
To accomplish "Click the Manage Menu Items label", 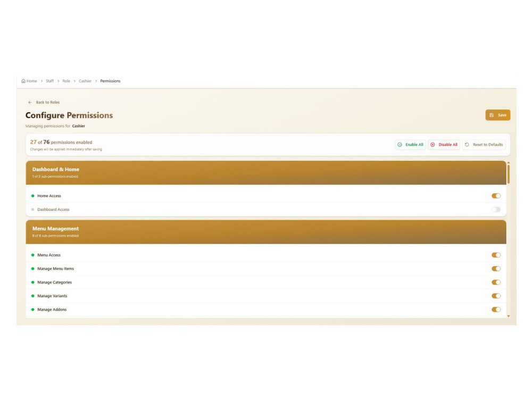I will click(x=56, y=269).
